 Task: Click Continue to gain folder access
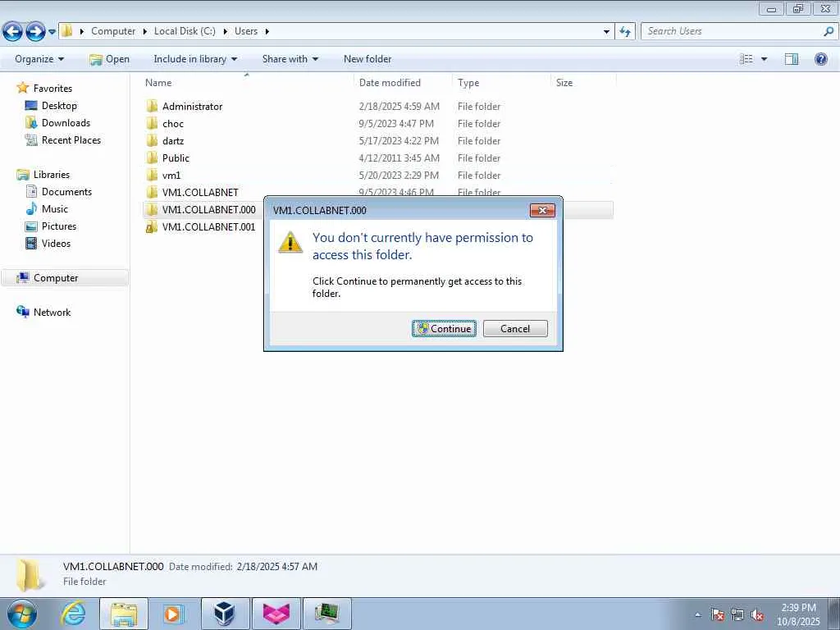(x=444, y=328)
